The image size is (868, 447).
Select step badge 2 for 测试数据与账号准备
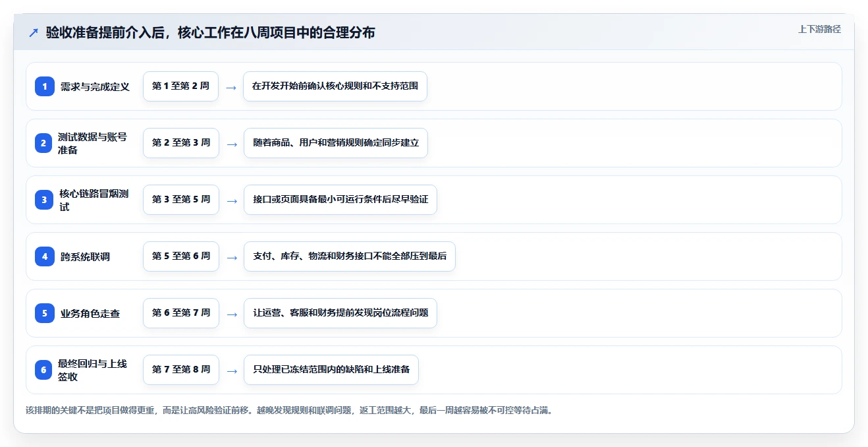point(43,143)
